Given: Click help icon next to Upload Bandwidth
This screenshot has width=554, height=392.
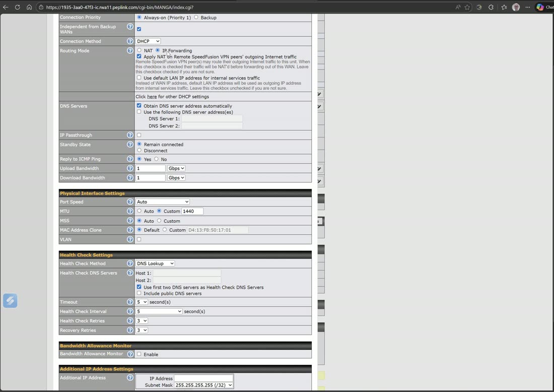Looking at the screenshot, I should click(130, 168).
